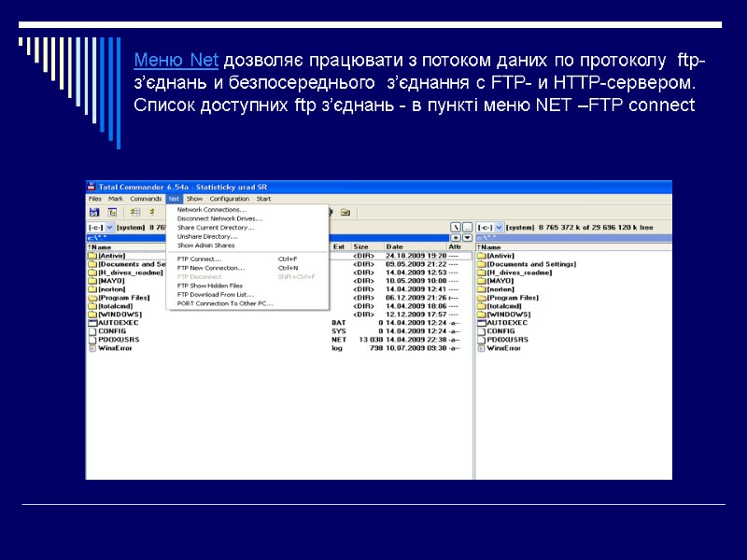The image size is (747, 560).
Task: Open the directory hotlist star button
Action: click(456, 238)
